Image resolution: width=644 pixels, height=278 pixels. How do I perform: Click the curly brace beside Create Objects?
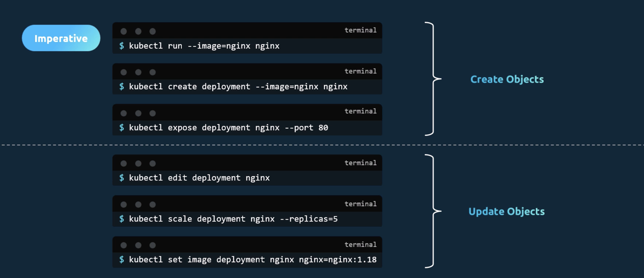click(x=433, y=79)
